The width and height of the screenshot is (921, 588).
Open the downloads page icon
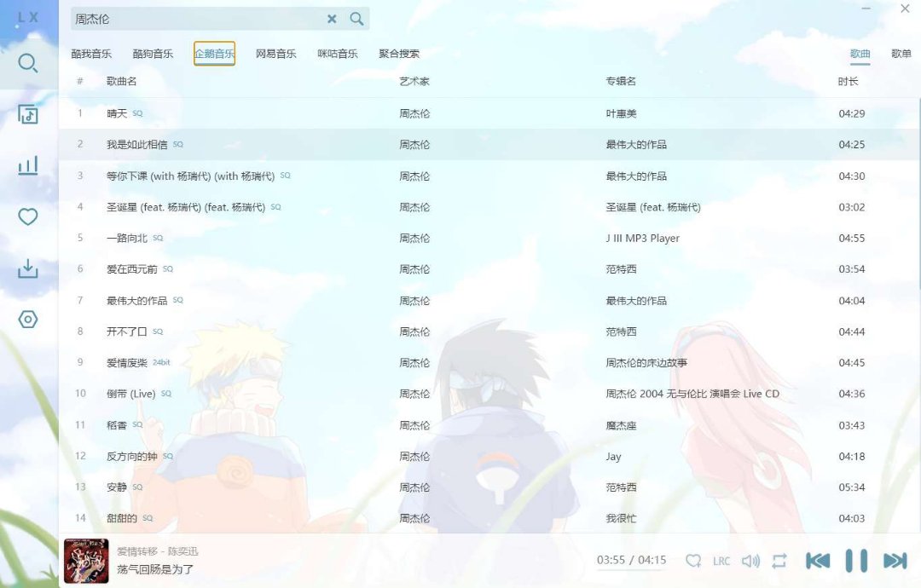28,269
